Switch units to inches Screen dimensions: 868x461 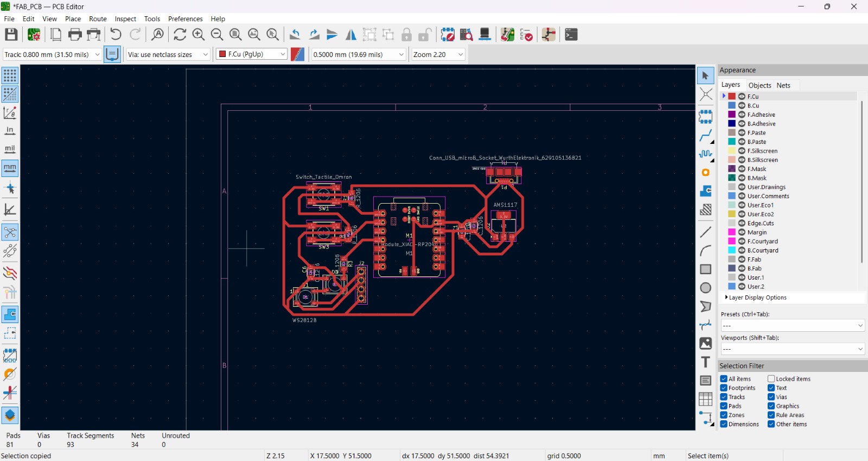click(10, 131)
